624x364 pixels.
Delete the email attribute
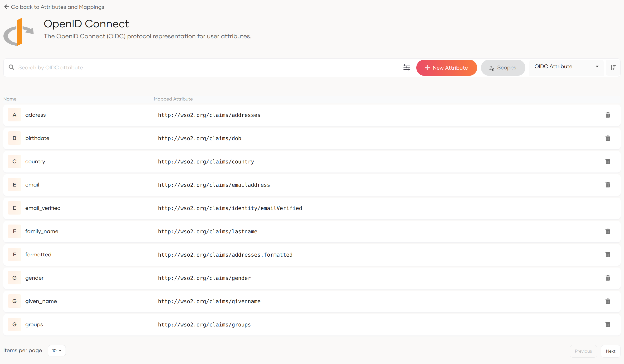608,185
